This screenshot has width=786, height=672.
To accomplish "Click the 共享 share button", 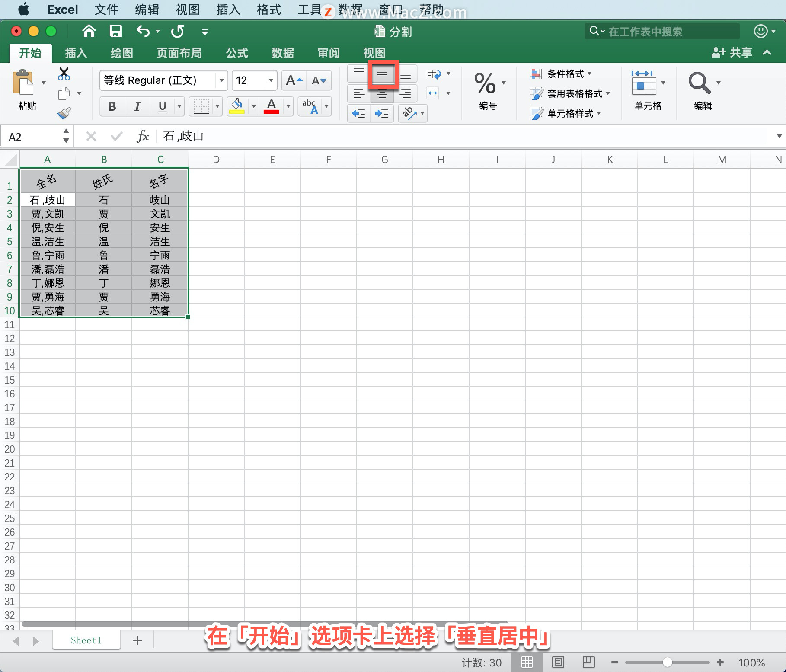I will pyautogui.click(x=732, y=52).
